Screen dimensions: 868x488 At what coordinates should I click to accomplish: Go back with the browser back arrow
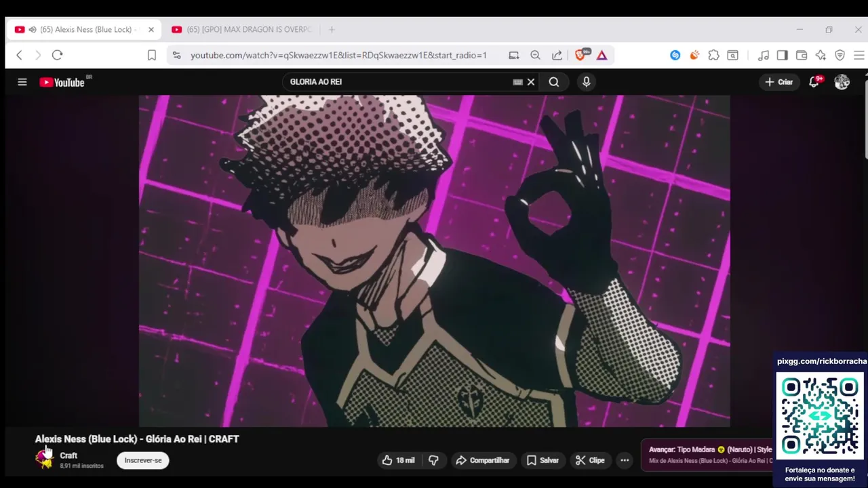(x=19, y=56)
